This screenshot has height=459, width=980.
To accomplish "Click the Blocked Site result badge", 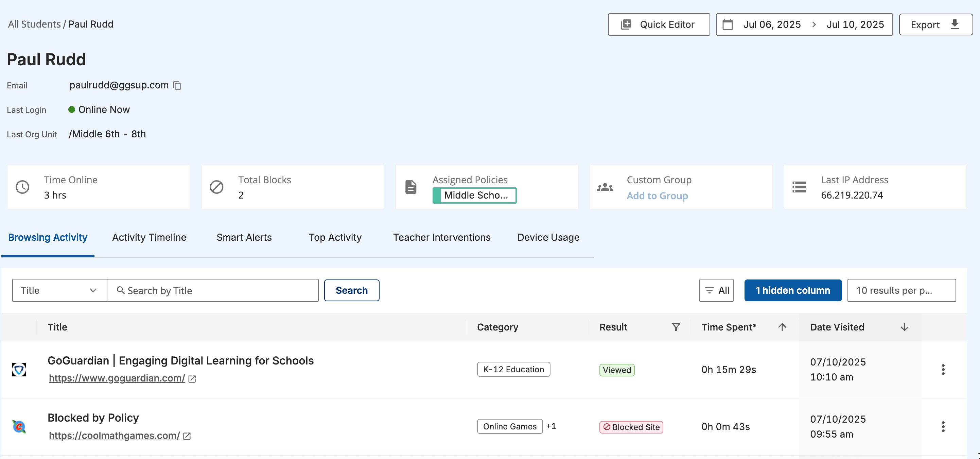I will click(631, 427).
